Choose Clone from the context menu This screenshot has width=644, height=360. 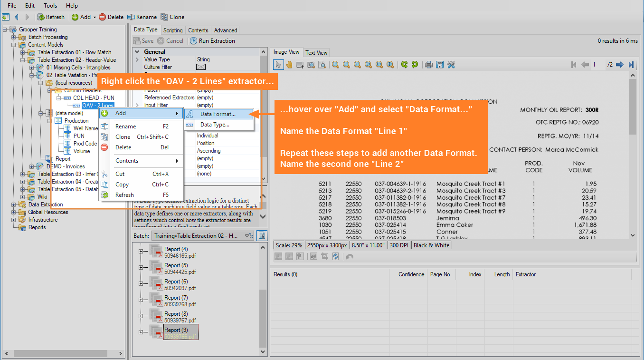click(123, 137)
